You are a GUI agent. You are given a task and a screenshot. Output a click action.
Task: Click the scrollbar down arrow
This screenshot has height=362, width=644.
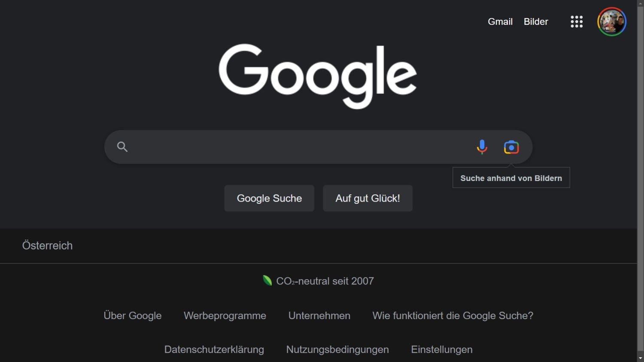(640, 358)
